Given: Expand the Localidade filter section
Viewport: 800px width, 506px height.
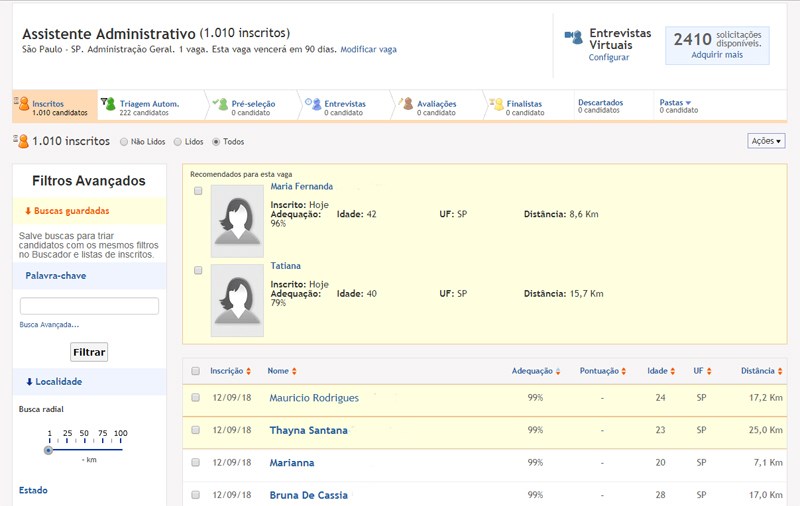Looking at the screenshot, I should 89,382.
